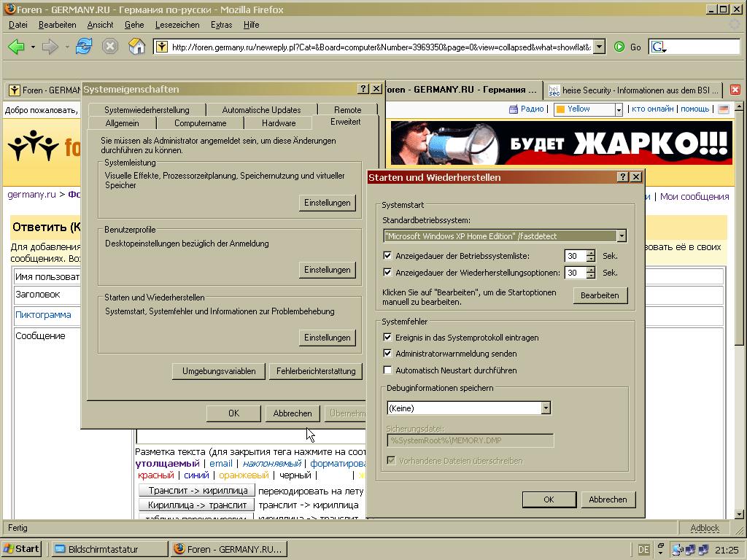Viewport: 747px width, 560px height.
Task: Open the Lesezeichen menu
Action: [x=177, y=25]
